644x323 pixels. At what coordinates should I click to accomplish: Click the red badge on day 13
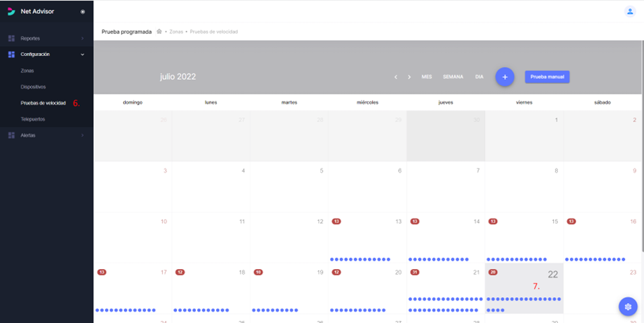pos(336,222)
